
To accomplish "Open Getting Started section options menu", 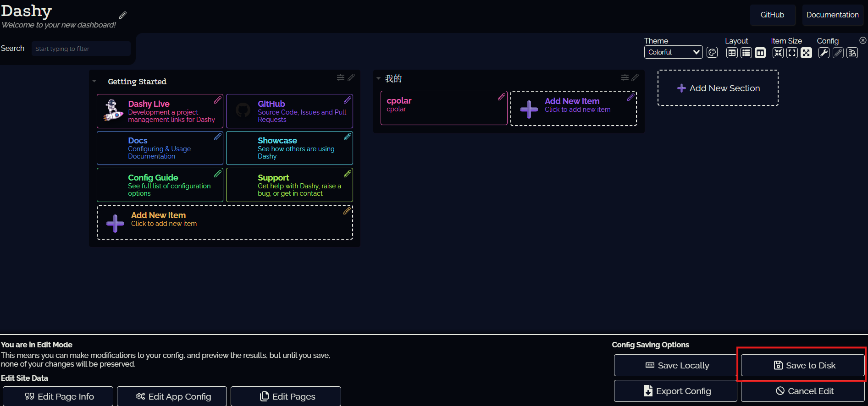I will [341, 77].
